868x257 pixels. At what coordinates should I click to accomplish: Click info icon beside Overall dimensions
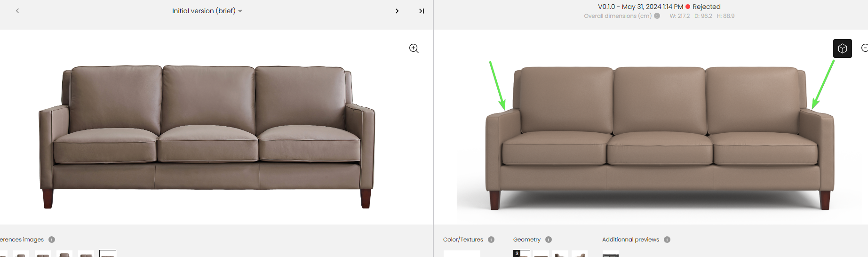657,16
